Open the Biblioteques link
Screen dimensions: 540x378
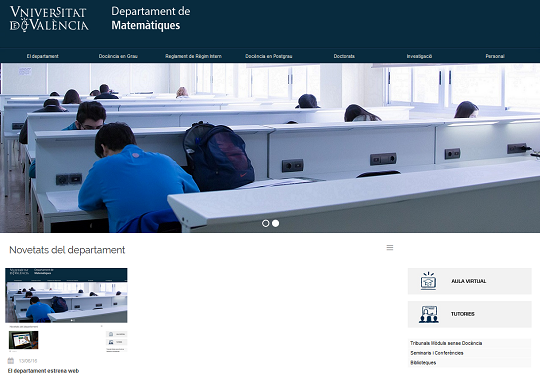pyautogui.click(x=423, y=363)
